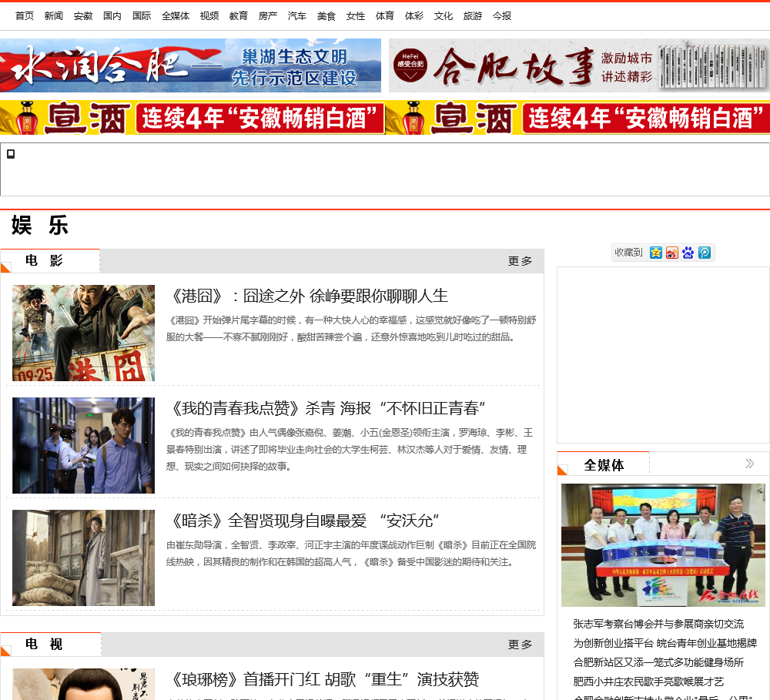The image size is (770, 700).
Task: Open 《暗杀》 still image thumbnail
Action: click(83, 558)
